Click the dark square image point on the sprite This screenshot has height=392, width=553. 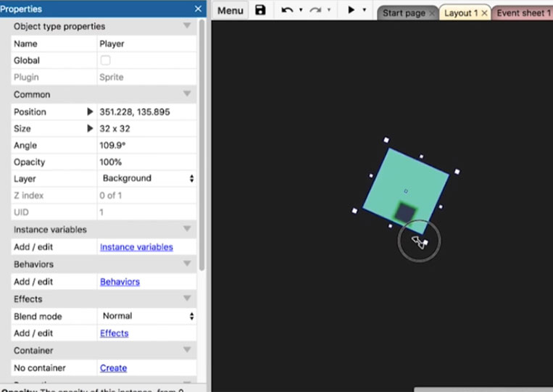pos(405,212)
